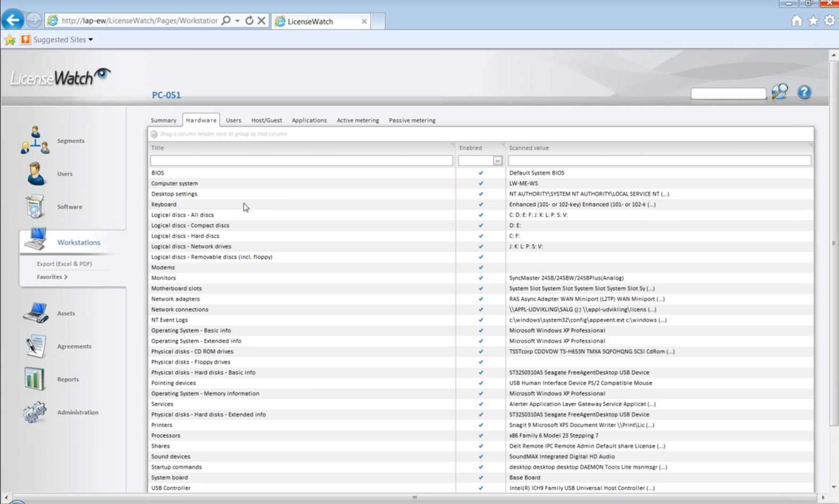This screenshot has width=839, height=504.
Task: Click the Title column filter field
Action: 301,161
